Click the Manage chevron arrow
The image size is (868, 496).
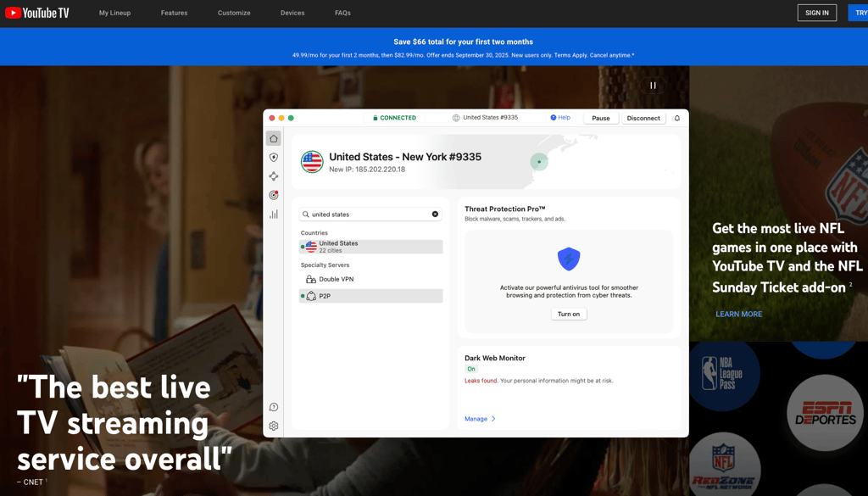click(x=493, y=419)
